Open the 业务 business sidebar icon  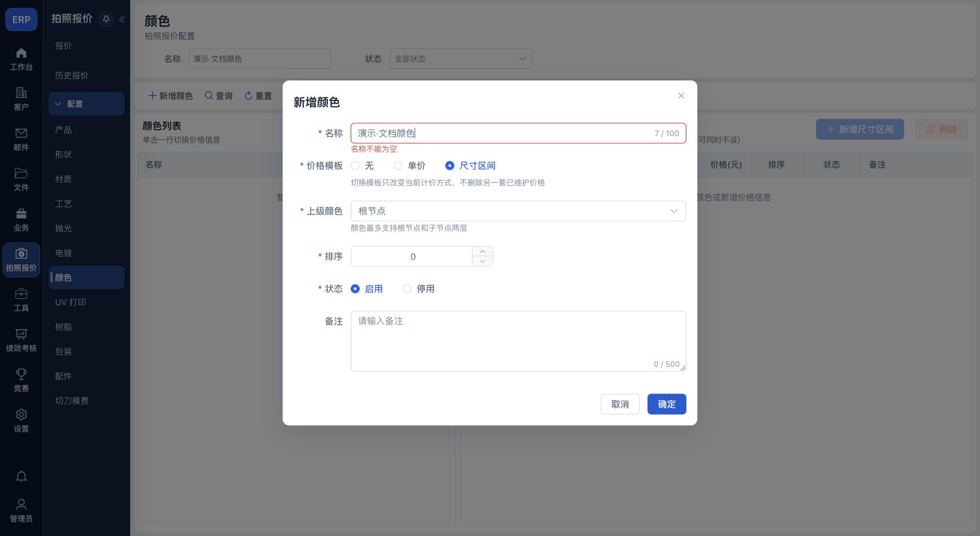point(21,220)
